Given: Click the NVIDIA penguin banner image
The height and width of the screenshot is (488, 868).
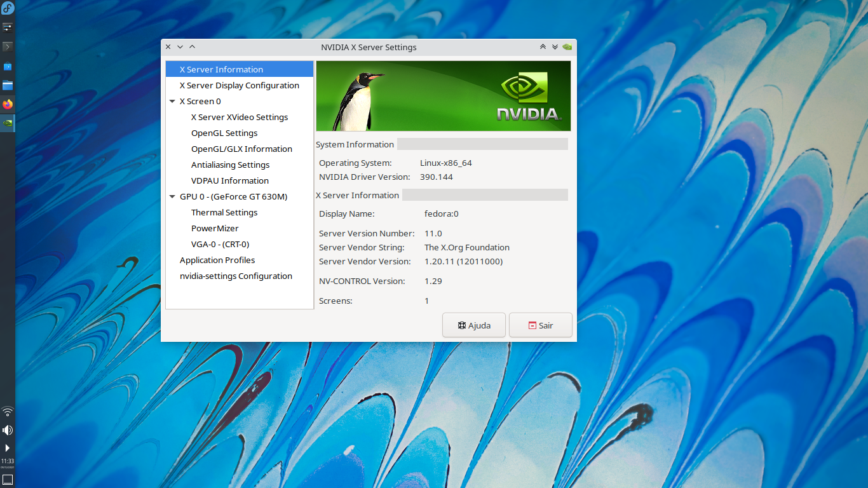Looking at the screenshot, I should (444, 96).
